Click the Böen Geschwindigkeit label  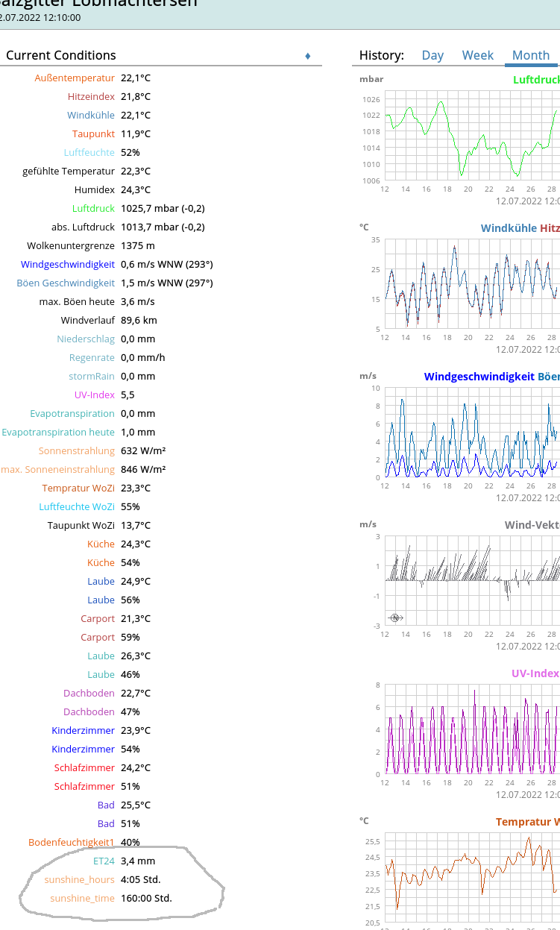[x=66, y=283]
